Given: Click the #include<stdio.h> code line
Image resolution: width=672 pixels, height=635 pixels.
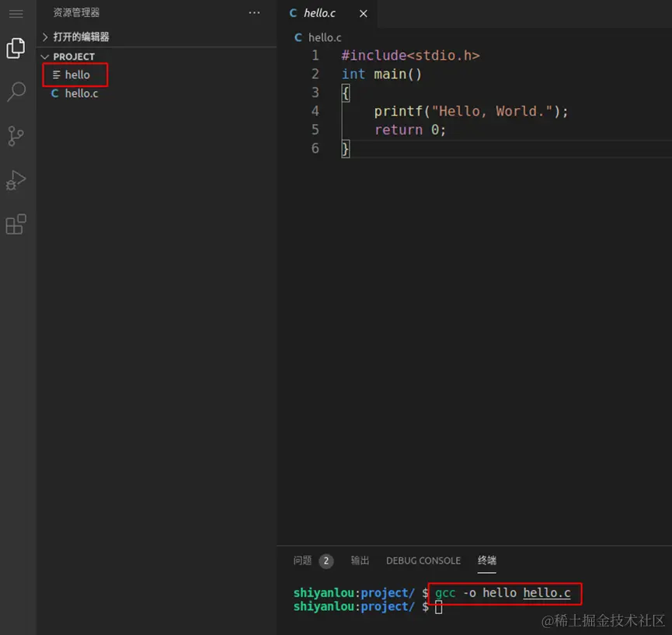Looking at the screenshot, I should 410,55.
